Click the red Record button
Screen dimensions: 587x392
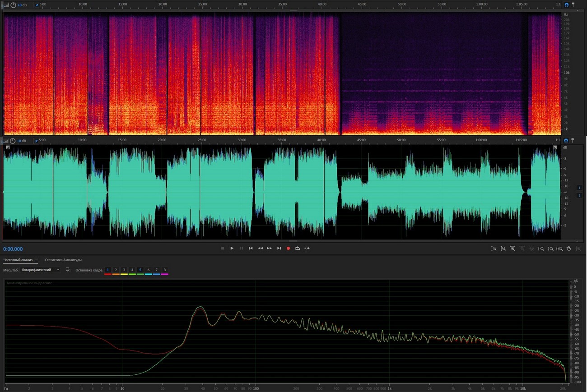[x=288, y=248]
